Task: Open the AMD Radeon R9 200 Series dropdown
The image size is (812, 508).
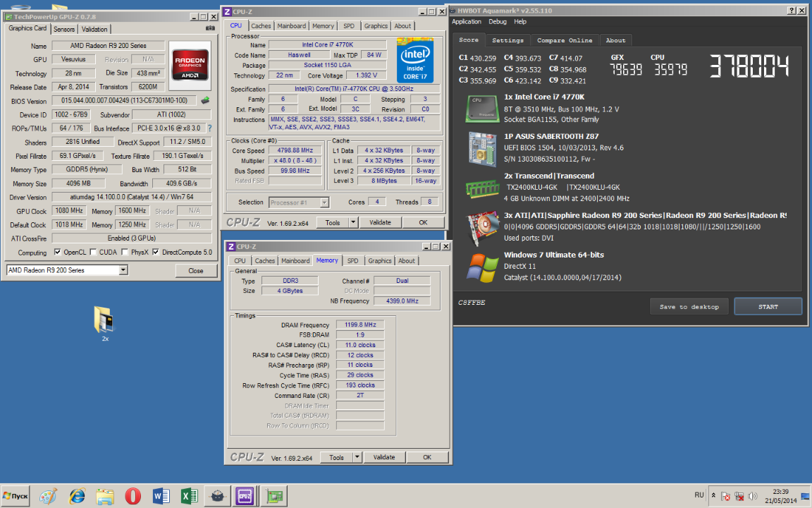Action: pos(123,270)
